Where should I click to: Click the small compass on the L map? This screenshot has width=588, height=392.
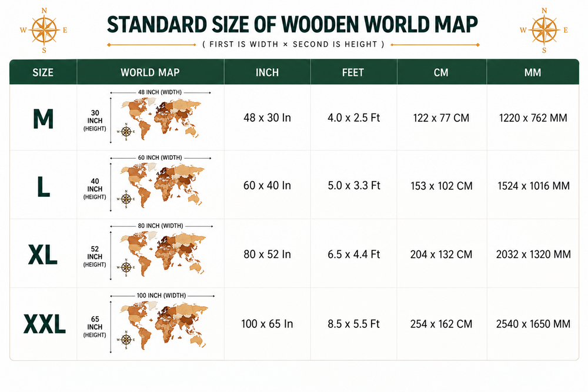(126, 199)
